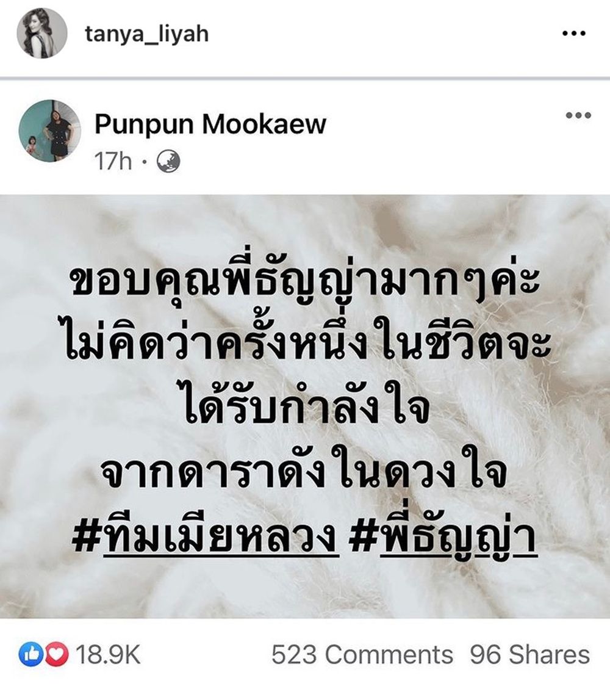
Task: Click the 17h post timestamp
Action: click(x=113, y=161)
